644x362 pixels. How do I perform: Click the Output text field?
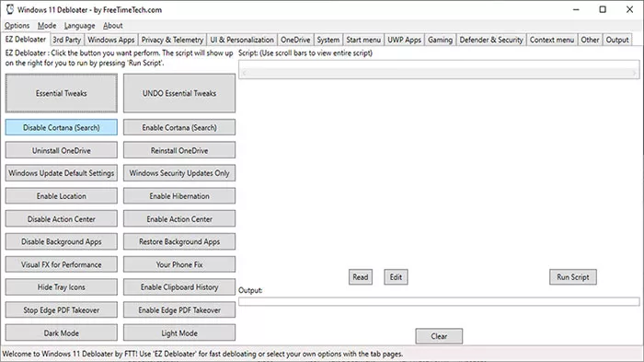tap(439, 301)
